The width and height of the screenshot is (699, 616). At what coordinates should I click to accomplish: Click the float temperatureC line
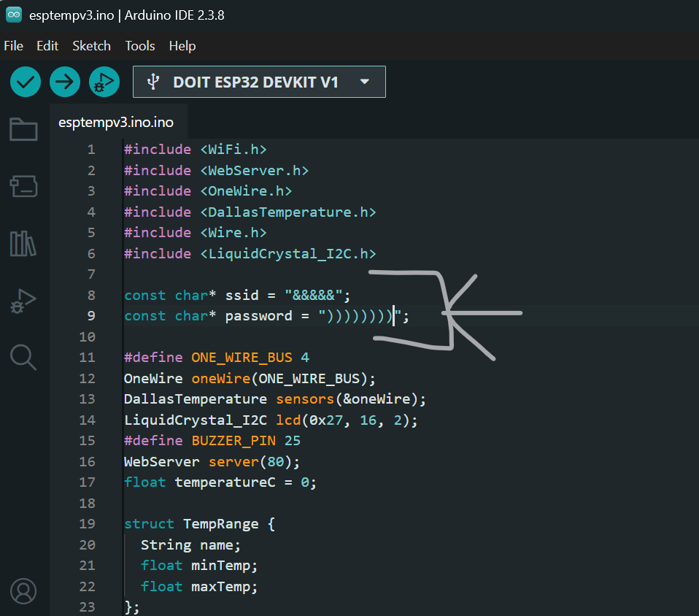220,482
